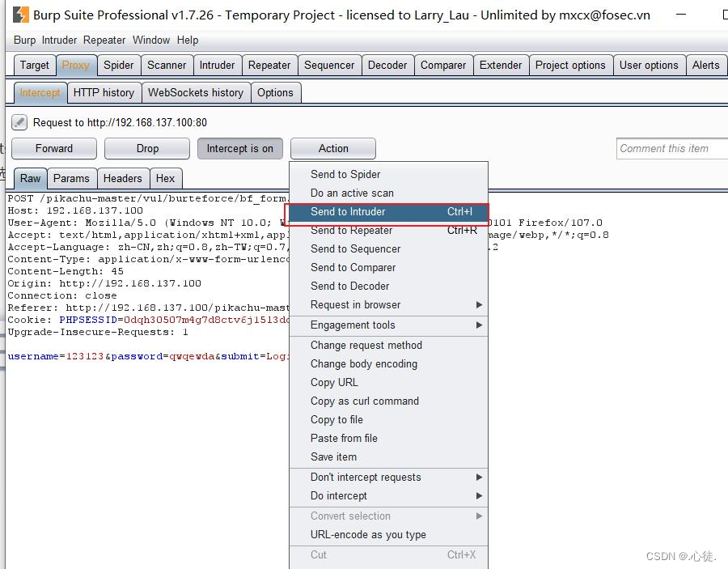Select Change body encoding

388,363
